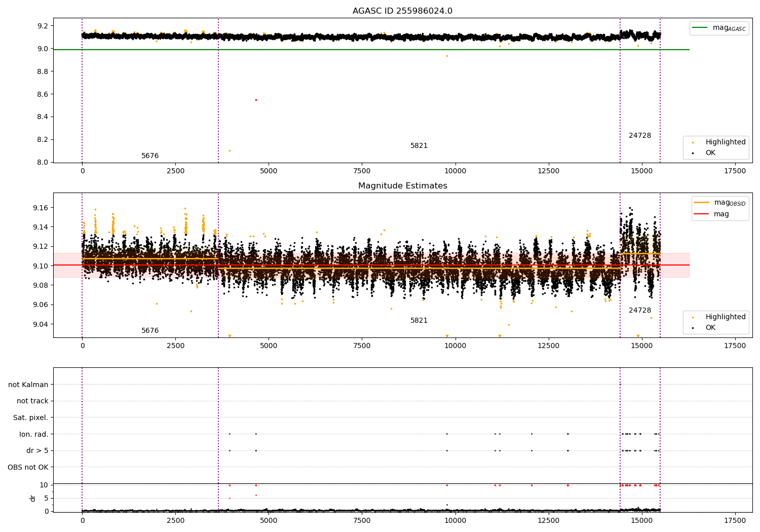Click the 5821 obsid label in the AGASC ID plot
Image resolution: width=760 pixels, height=532 pixels.
(x=419, y=146)
